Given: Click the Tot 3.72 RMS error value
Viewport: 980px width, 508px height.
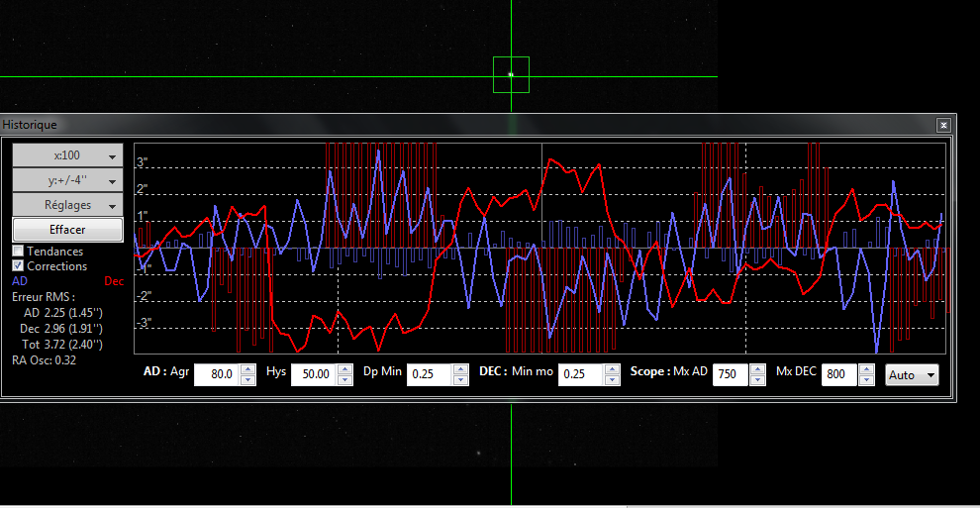Looking at the screenshot, I should (x=62, y=345).
